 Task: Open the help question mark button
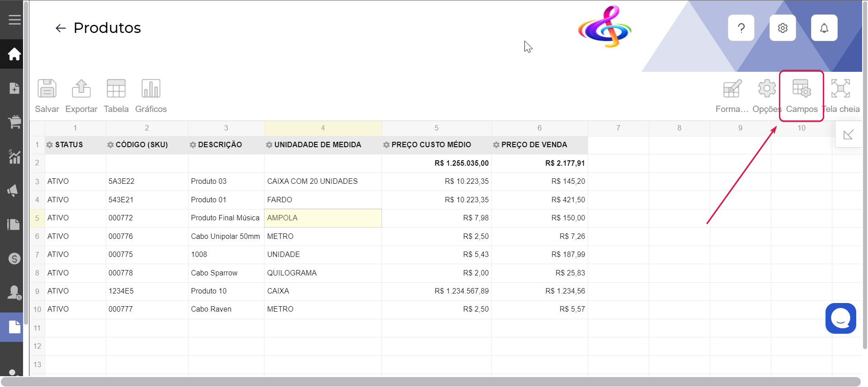tap(741, 28)
